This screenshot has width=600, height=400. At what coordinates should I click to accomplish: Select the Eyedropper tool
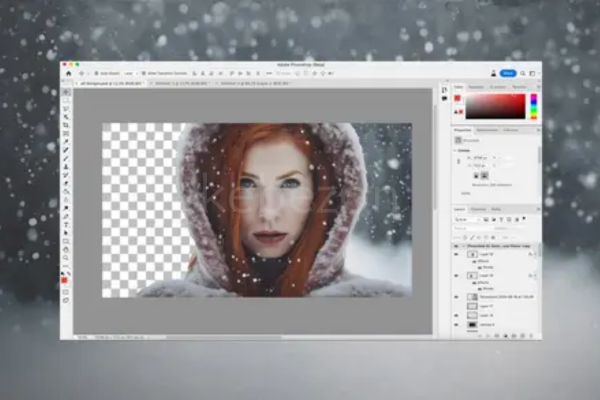click(x=66, y=142)
